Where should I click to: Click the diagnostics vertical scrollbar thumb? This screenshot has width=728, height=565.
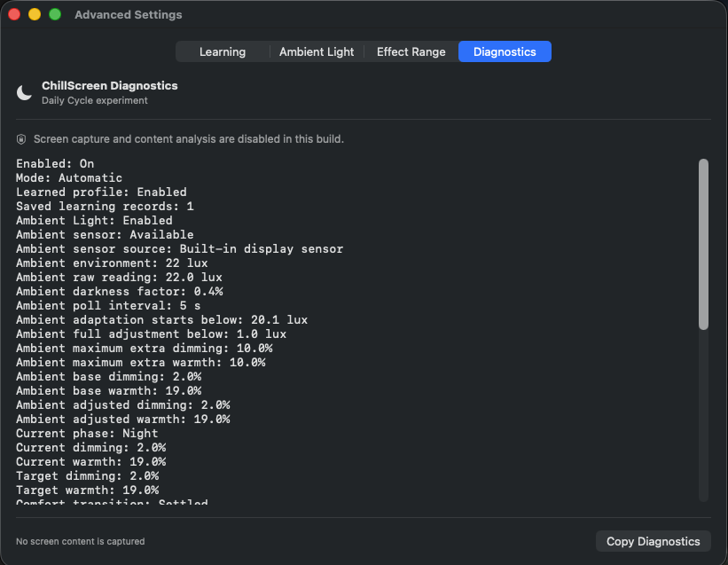(x=703, y=244)
